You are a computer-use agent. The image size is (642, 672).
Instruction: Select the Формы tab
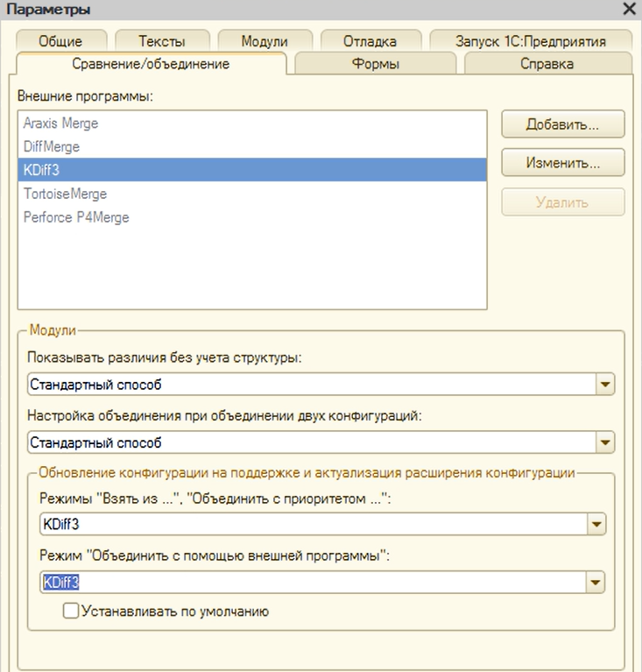[376, 64]
